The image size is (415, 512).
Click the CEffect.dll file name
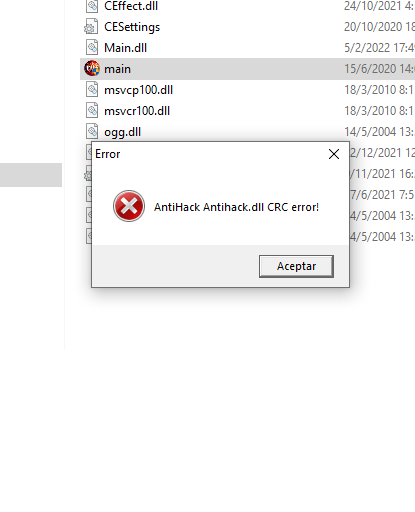click(131, 6)
